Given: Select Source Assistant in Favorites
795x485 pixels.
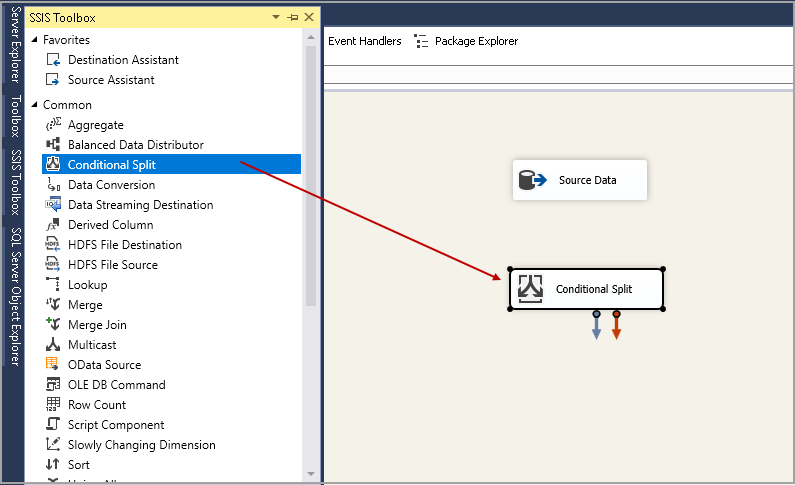Looking at the screenshot, I should (111, 80).
